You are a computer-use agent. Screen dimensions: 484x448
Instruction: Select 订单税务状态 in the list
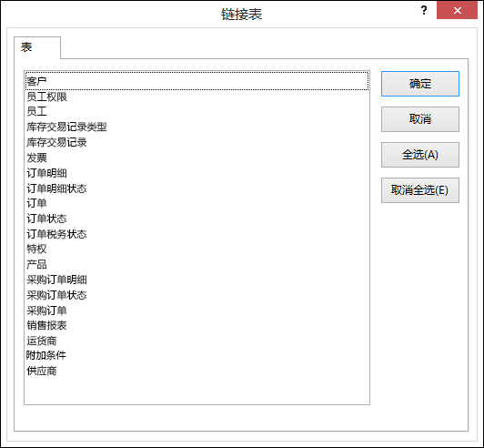(197, 234)
